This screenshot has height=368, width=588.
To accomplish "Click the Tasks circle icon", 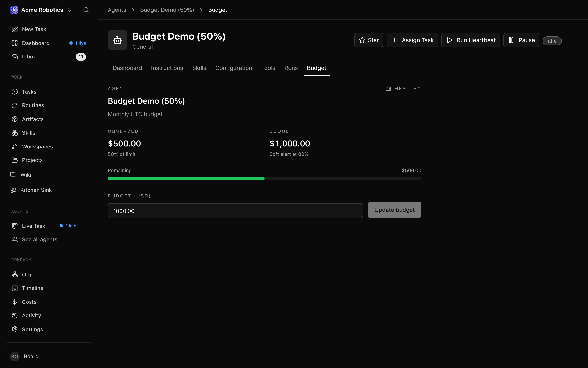I will [x=14, y=92].
